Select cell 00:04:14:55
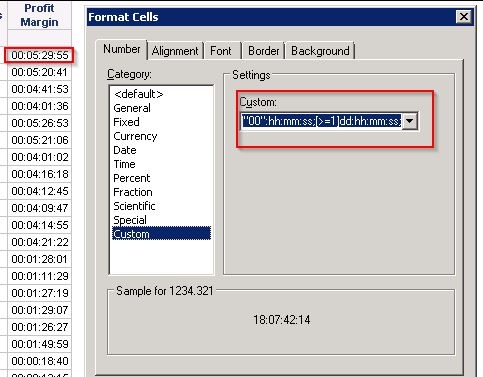The width and height of the screenshot is (483, 377). point(39,225)
